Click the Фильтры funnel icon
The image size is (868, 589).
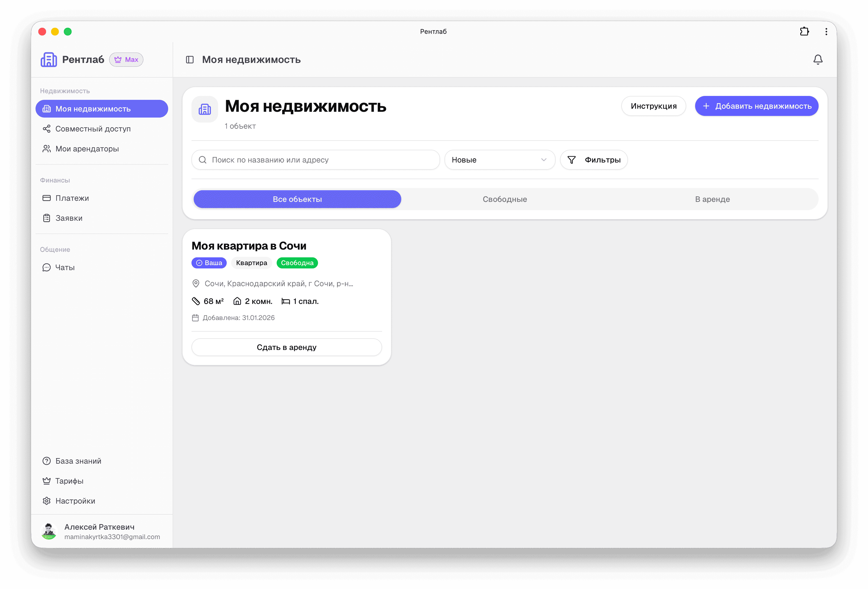point(571,160)
